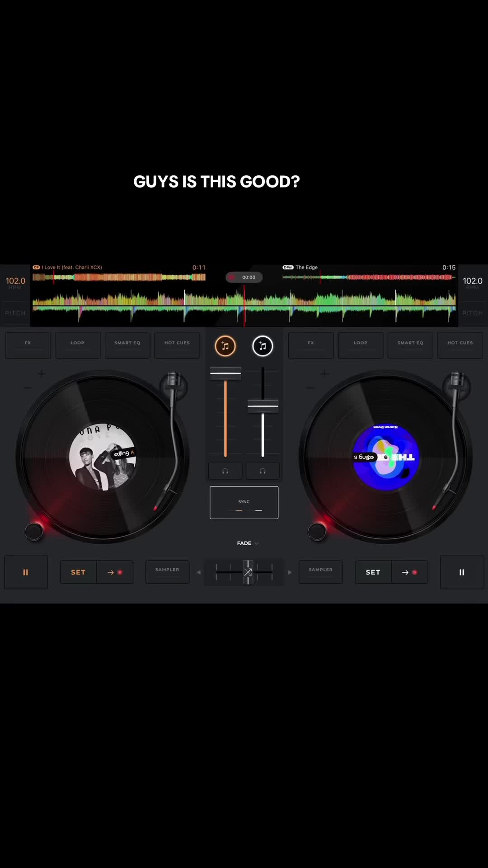Click deck A vinyl album label
488x868 pixels.
(103, 457)
